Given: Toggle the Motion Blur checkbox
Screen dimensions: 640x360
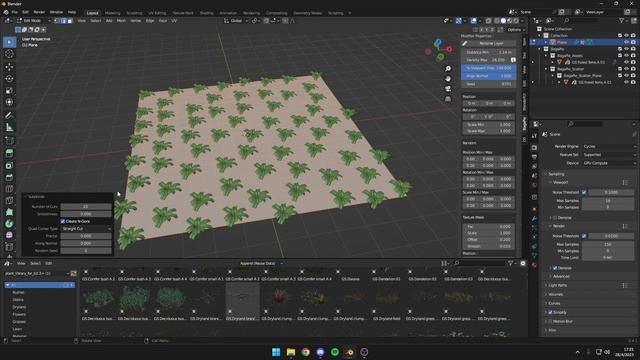Looking at the screenshot, I should point(550,321).
